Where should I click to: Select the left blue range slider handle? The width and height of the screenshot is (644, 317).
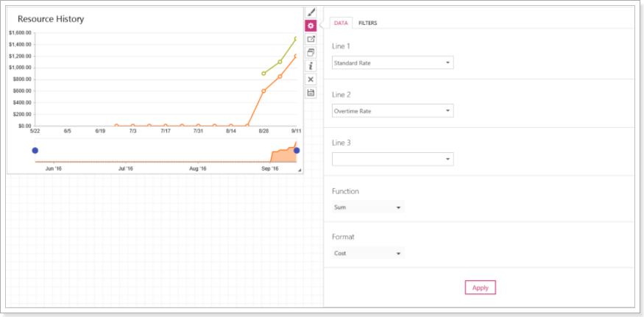click(x=35, y=151)
